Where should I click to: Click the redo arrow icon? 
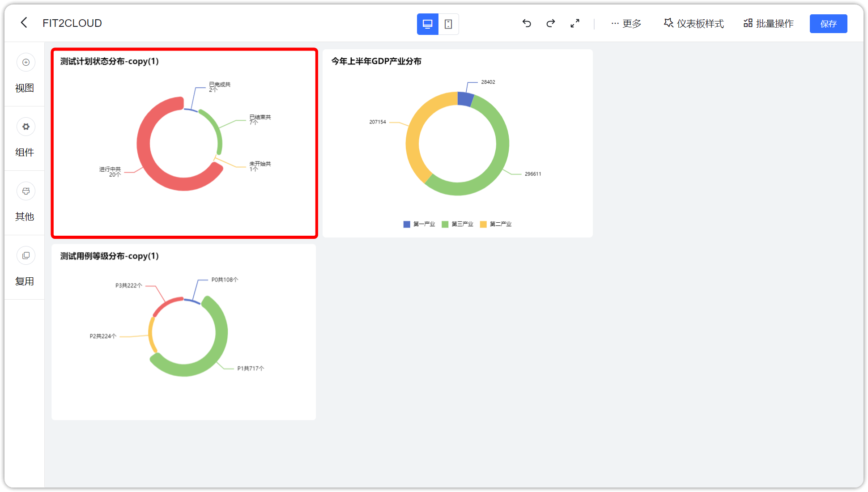click(550, 23)
